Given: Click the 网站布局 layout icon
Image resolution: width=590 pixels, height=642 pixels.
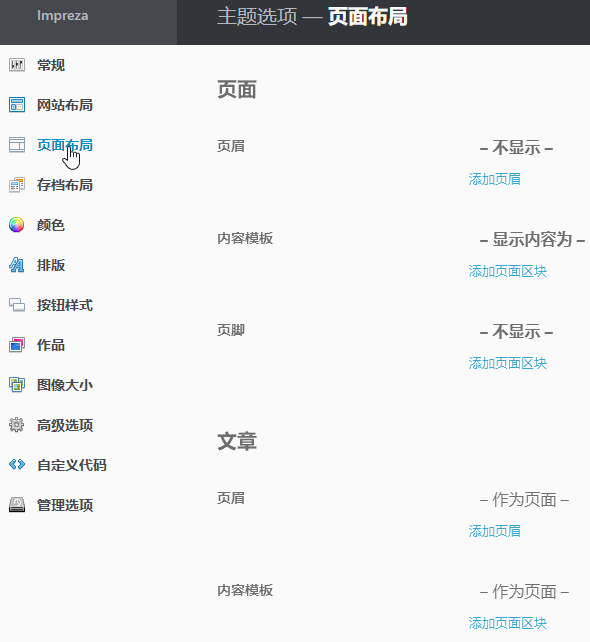Looking at the screenshot, I should [x=17, y=105].
